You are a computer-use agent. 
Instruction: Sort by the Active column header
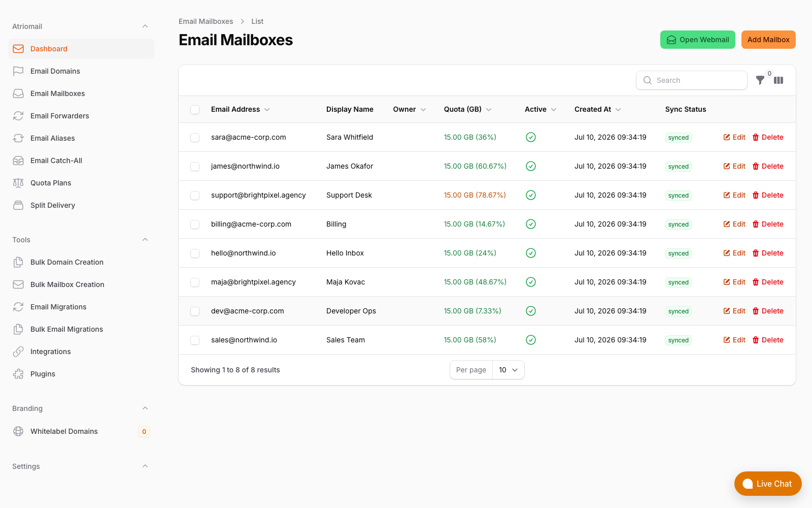[x=540, y=109]
